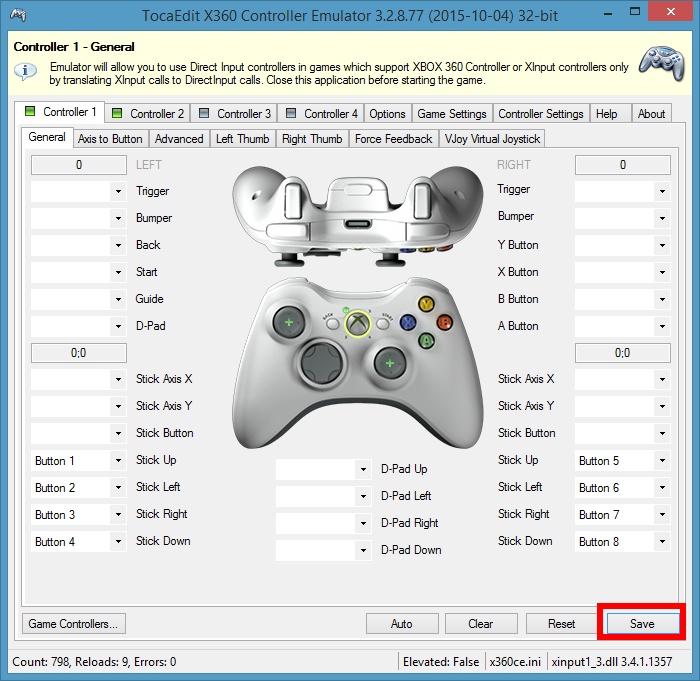Click the right thumbstick on controller image
This screenshot has width=700, height=681.
[390, 363]
